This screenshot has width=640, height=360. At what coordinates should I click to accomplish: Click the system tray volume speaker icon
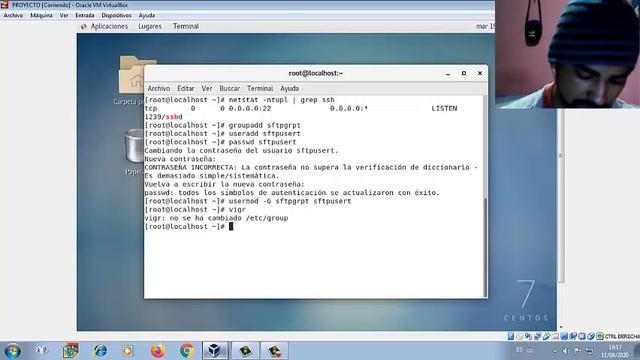coord(566,351)
